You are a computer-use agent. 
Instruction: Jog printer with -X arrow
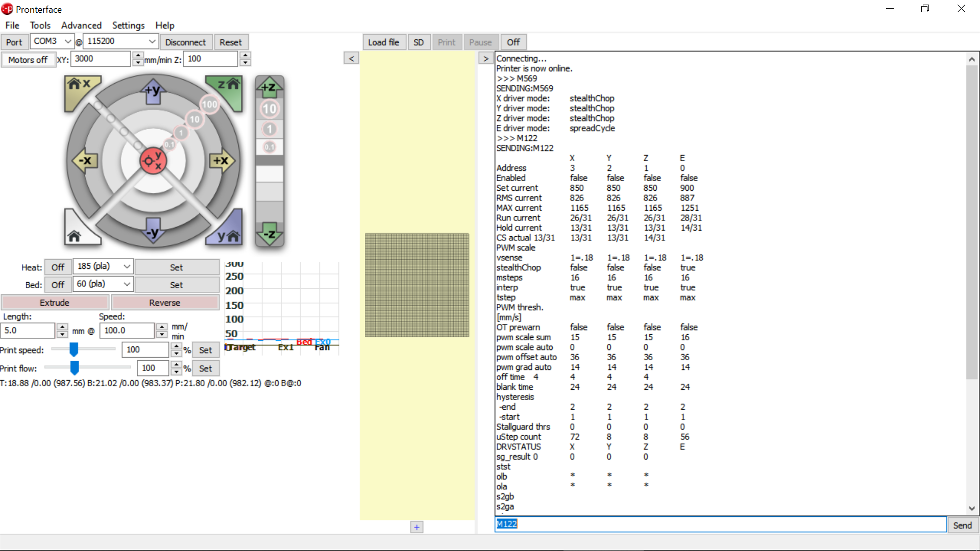tap(85, 161)
